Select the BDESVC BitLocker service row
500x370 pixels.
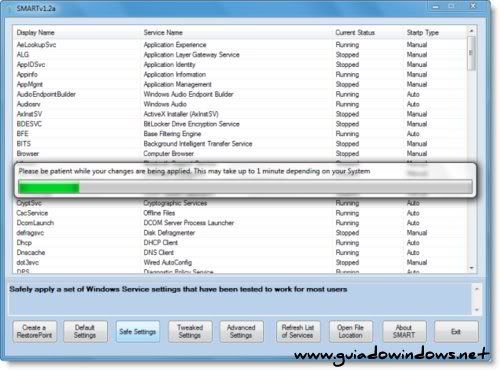click(x=240, y=124)
